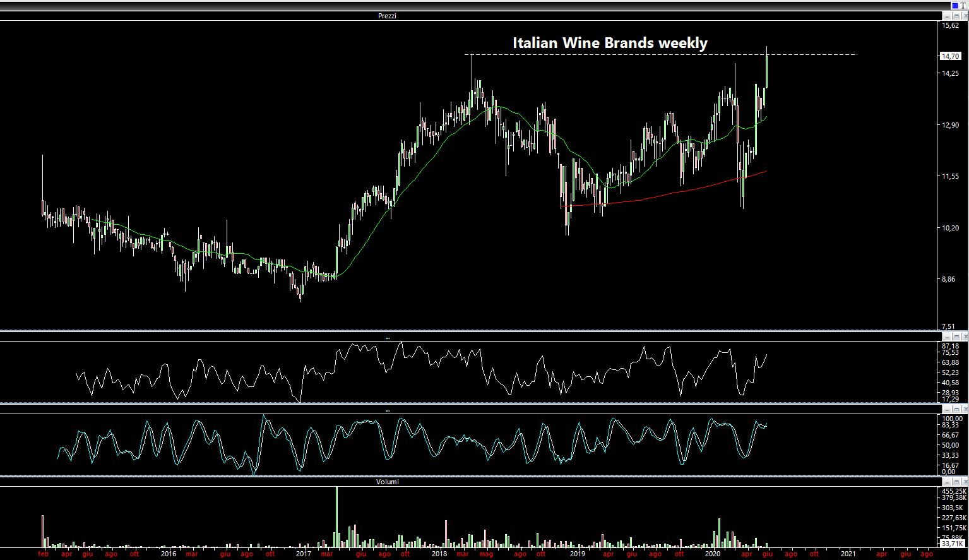Close the stochastic oscillator panel
This screenshot has height=560, width=969.
965,409
